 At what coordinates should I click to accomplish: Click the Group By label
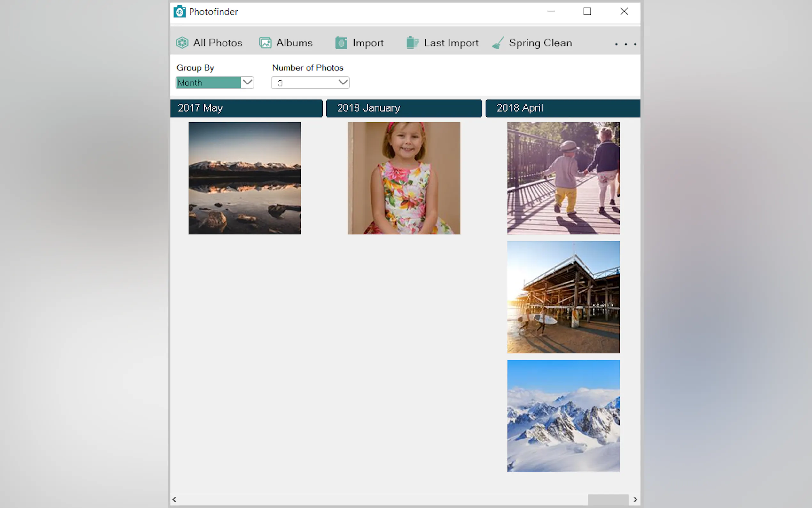pyautogui.click(x=195, y=68)
